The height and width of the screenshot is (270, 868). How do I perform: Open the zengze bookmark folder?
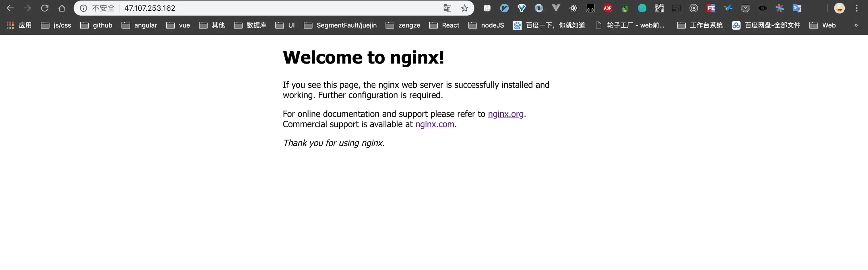[403, 25]
